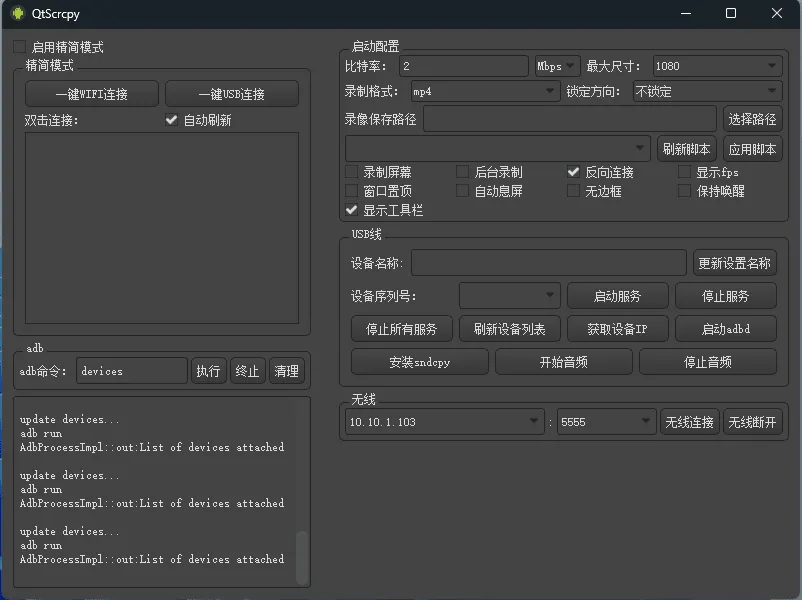The image size is (802, 600).
Task: Click the 一键USB连接 button
Action: click(232, 93)
